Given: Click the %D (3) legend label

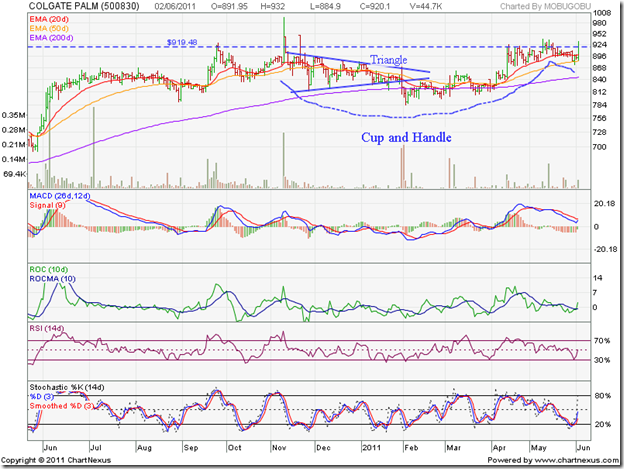Looking at the screenshot, I should point(41,397).
